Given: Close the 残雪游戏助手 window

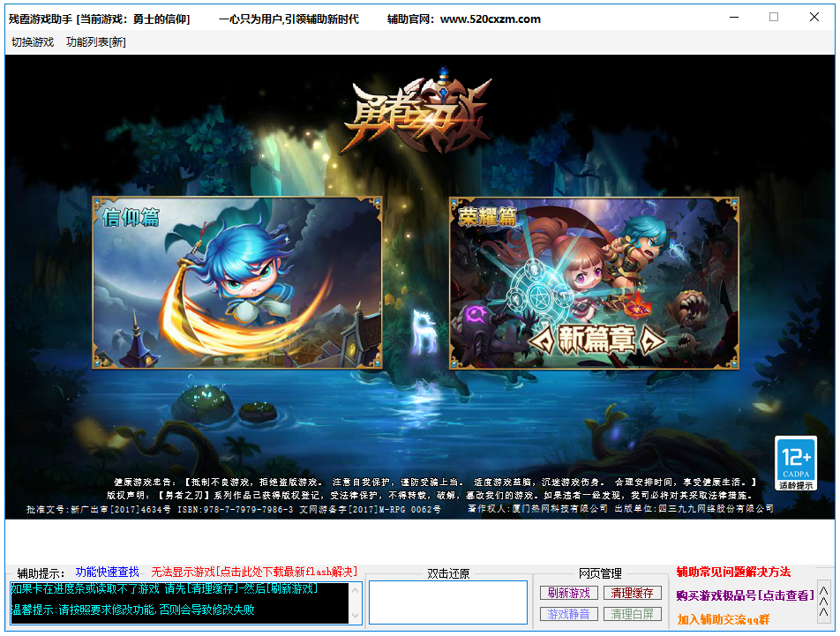Looking at the screenshot, I should coord(814,18).
